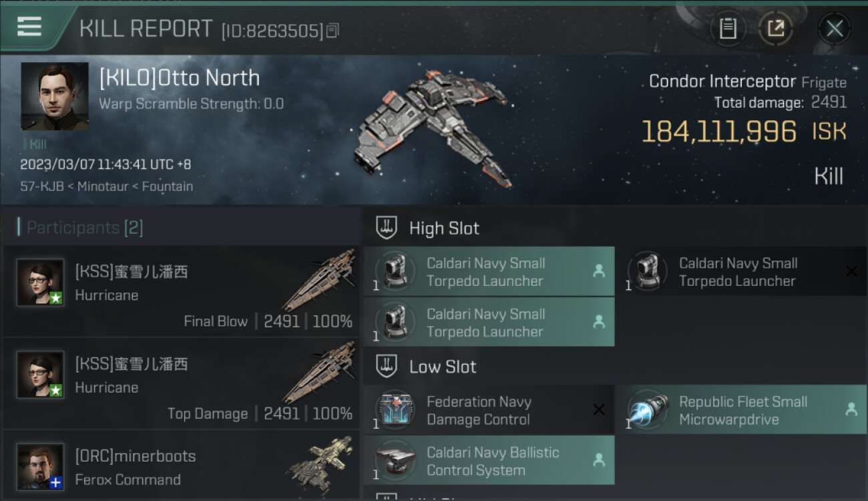Image resolution: width=868 pixels, height=501 pixels.
Task: Click the minerboots pilot portrait
Action: click(x=40, y=466)
